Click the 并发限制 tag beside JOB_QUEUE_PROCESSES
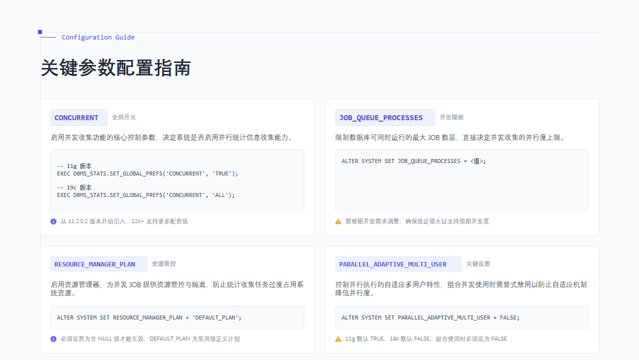 452,117
